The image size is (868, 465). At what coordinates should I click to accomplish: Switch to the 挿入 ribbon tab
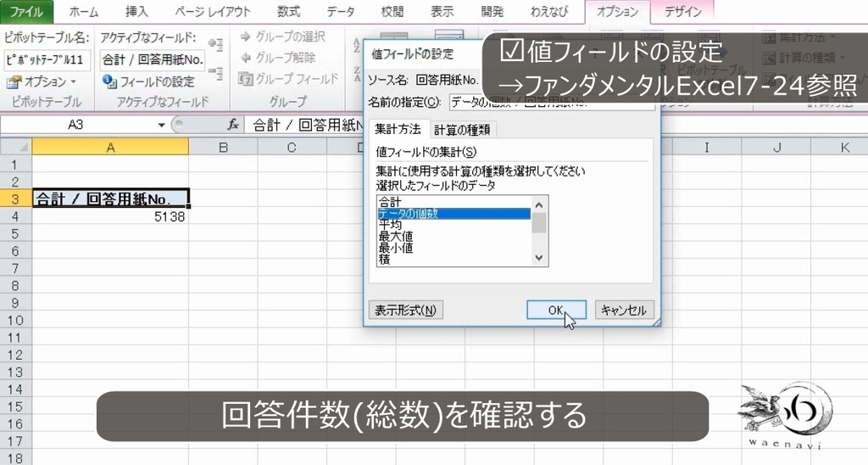[x=136, y=12]
